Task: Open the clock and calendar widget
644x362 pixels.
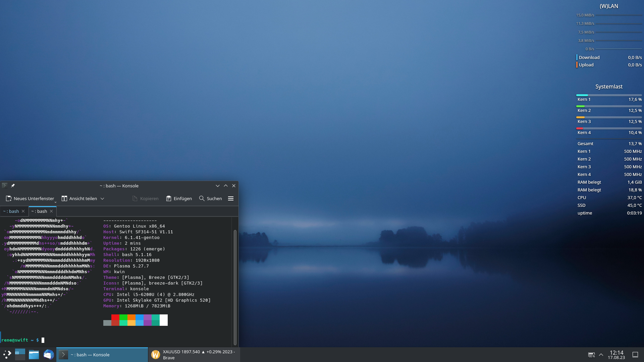Action: pyautogui.click(x=616, y=355)
